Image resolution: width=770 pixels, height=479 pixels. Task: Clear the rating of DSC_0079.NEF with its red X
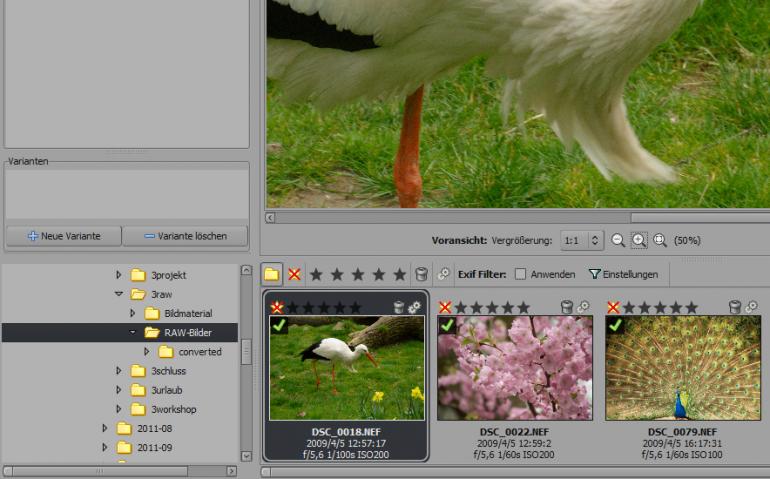pyautogui.click(x=613, y=308)
